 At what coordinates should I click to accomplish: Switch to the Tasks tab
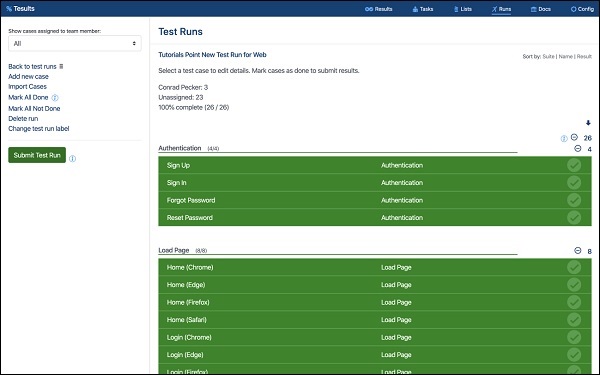coord(423,9)
